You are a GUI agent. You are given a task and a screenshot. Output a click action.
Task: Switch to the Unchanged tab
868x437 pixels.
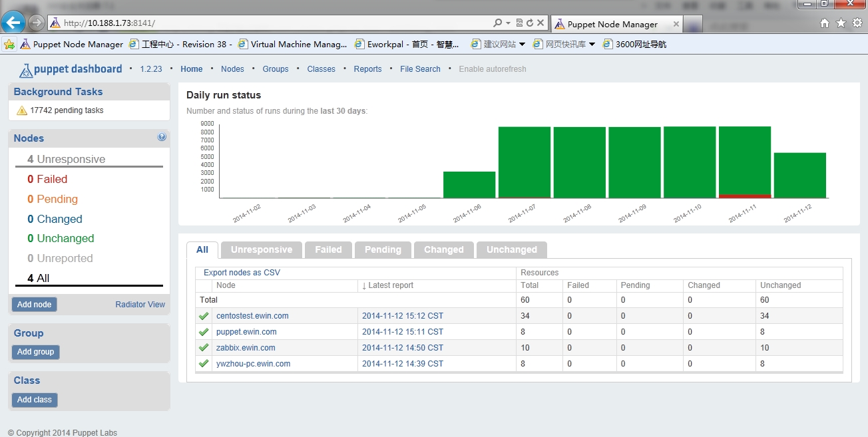511,250
